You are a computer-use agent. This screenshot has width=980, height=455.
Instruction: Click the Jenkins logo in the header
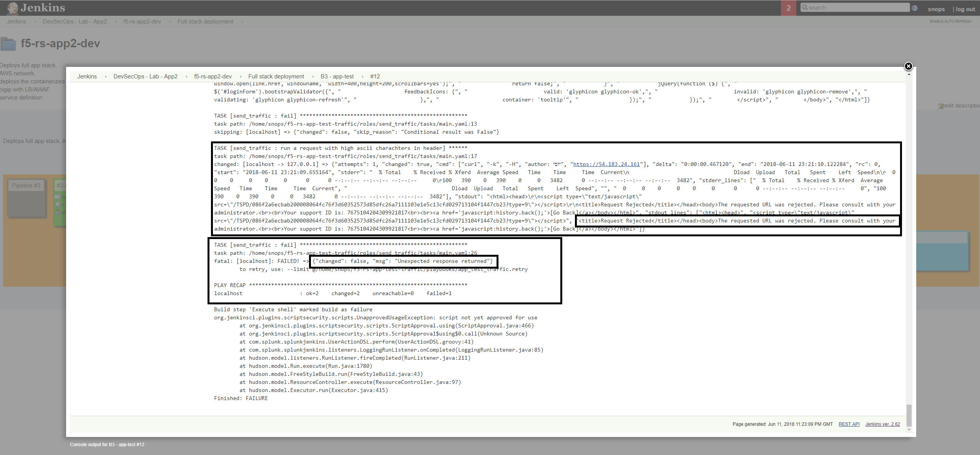tap(36, 8)
